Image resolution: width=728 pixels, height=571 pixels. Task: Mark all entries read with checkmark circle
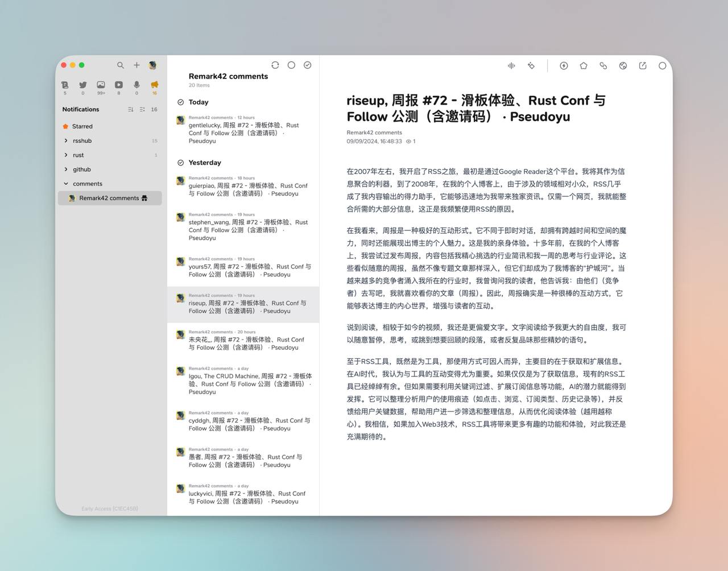pos(308,65)
